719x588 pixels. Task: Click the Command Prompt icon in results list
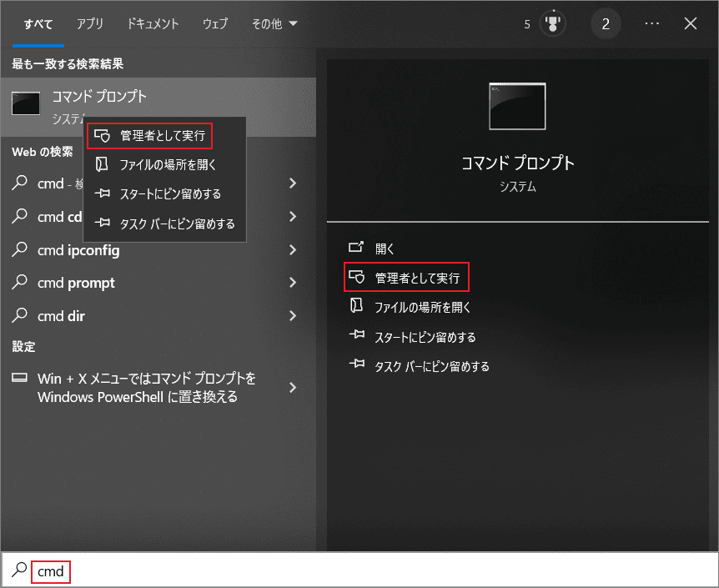[26, 103]
